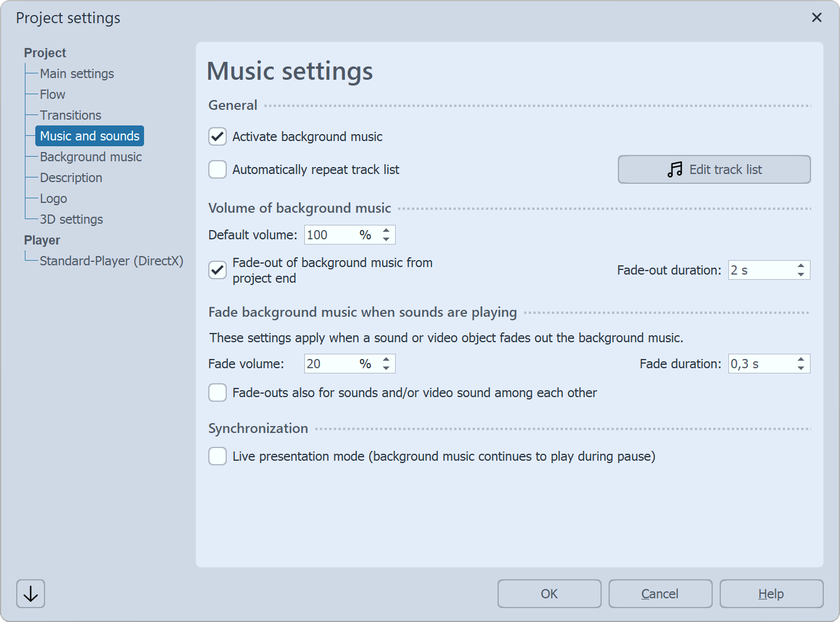Open the Transitions settings page
The image size is (840, 622).
point(71,115)
